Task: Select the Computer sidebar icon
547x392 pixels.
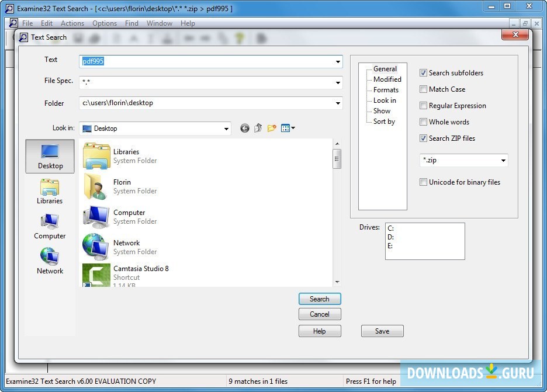Action: 50,226
